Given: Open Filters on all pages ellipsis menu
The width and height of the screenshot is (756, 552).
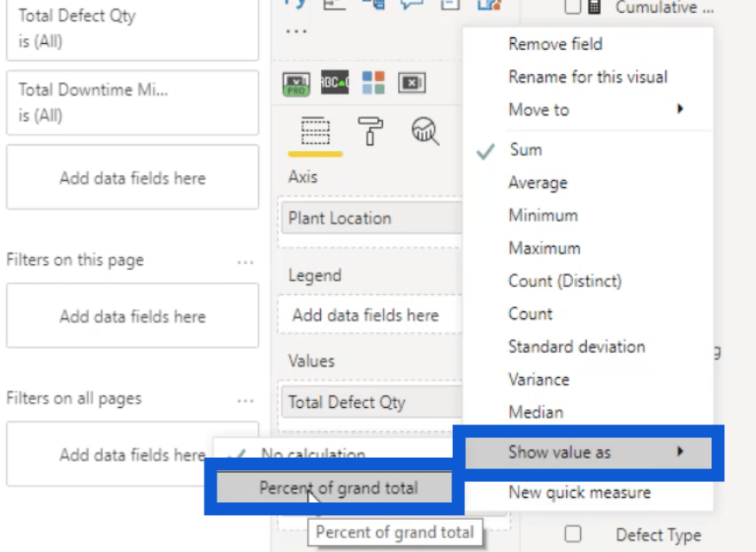Looking at the screenshot, I should 245,401.
